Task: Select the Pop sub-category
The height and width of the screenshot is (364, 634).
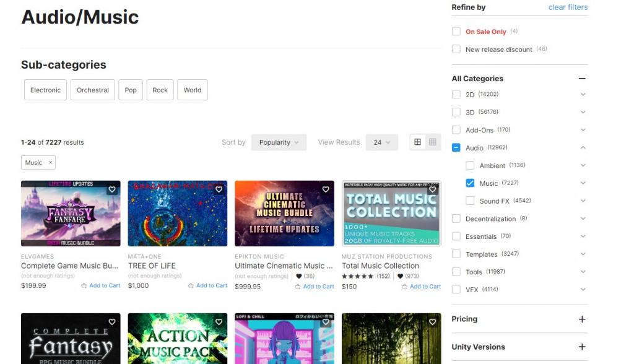Action: point(131,90)
